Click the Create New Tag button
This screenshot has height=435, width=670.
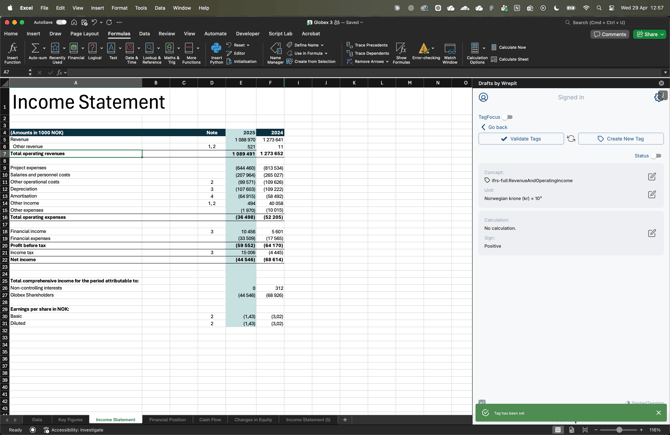coord(621,138)
